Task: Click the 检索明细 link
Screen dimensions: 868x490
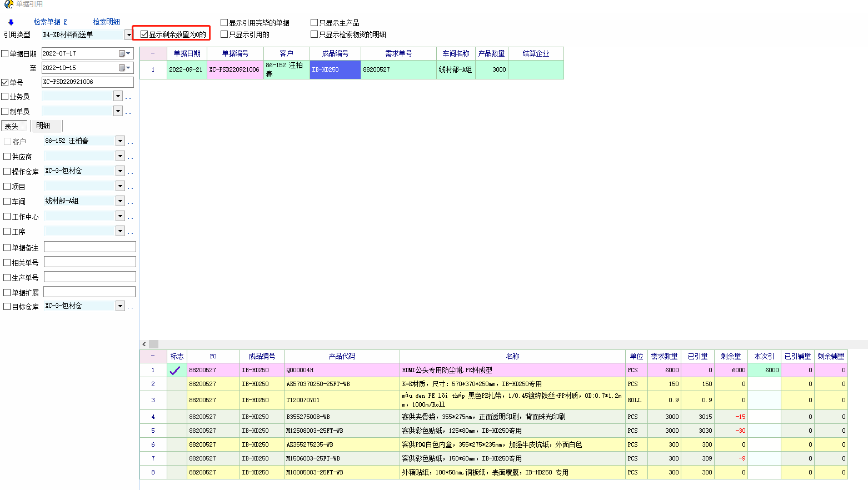Action: point(106,22)
